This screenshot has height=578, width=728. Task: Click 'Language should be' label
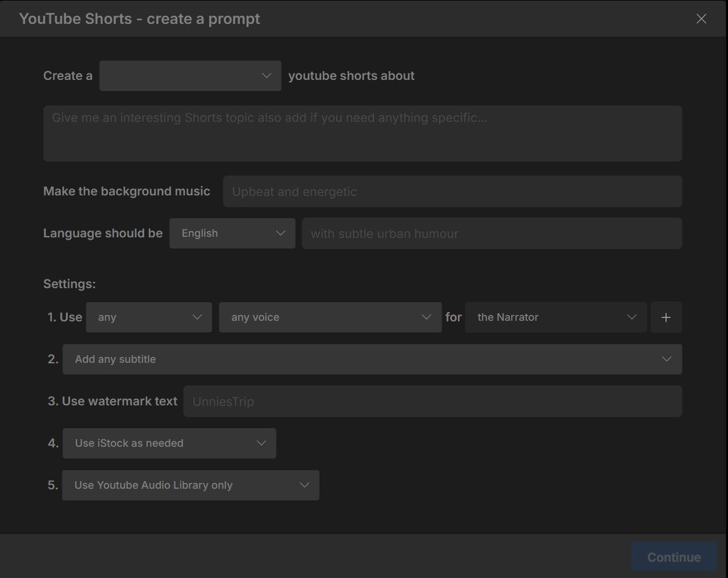click(103, 233)
